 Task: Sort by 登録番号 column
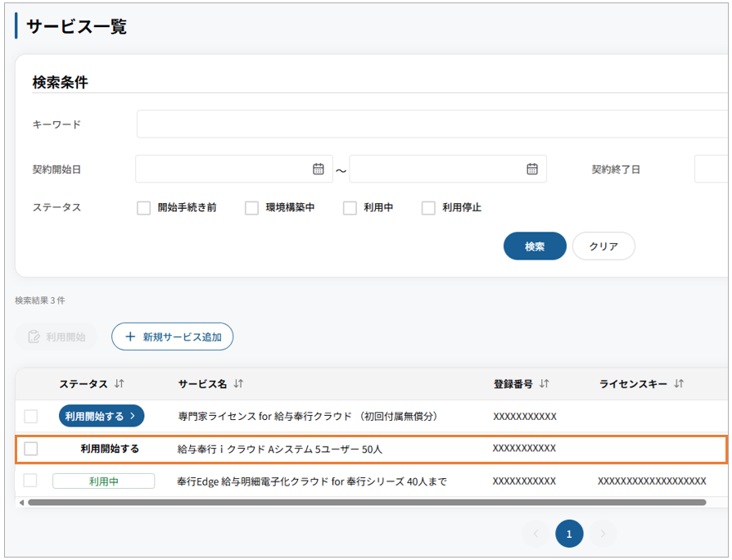click(544, 384)
